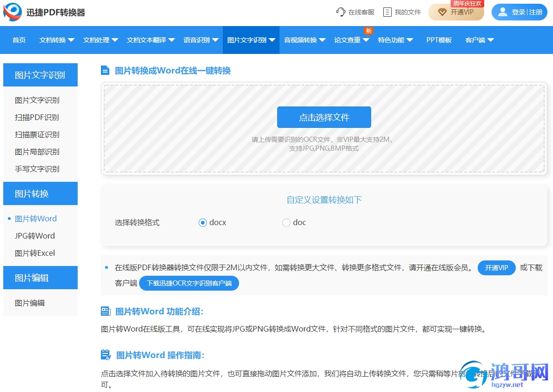
Task: Select the doc format radio button
Action: (x=286, y=222)
